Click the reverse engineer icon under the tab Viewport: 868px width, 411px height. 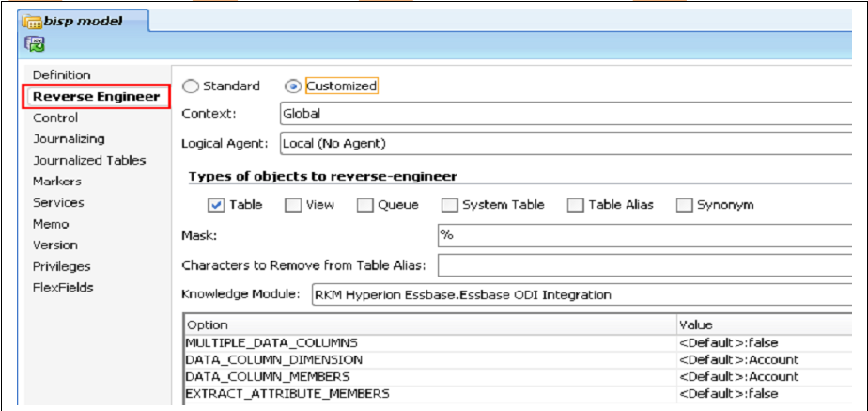click(x=34, y=45)
